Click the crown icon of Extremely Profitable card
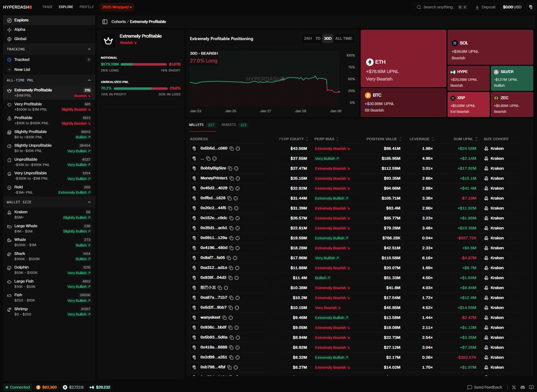 tap(108, 41)
